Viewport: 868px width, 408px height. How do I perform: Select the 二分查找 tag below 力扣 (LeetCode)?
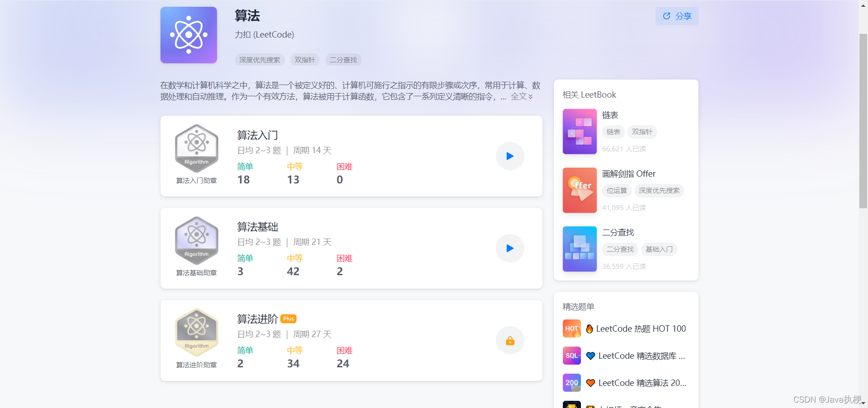[x=343, y=60]
